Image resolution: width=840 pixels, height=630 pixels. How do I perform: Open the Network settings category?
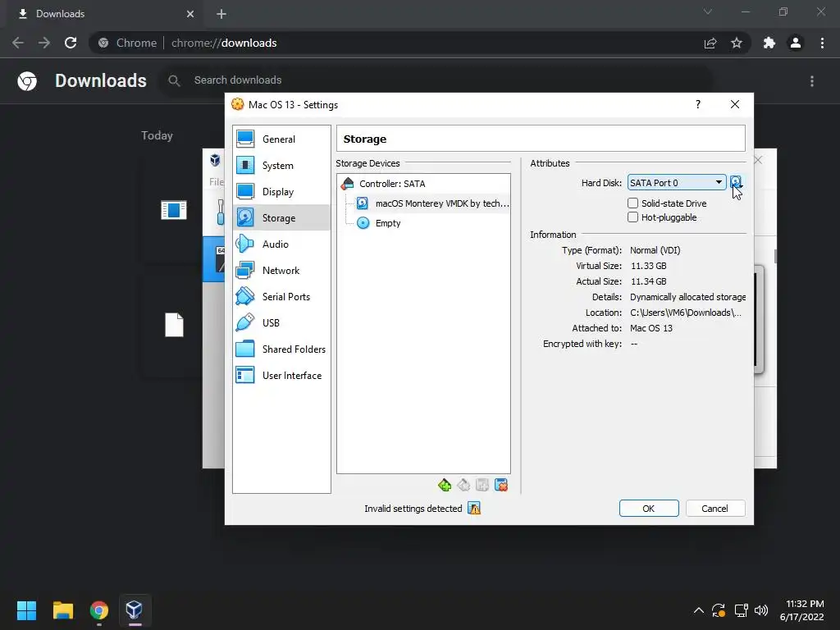click(x=281, y=271)
